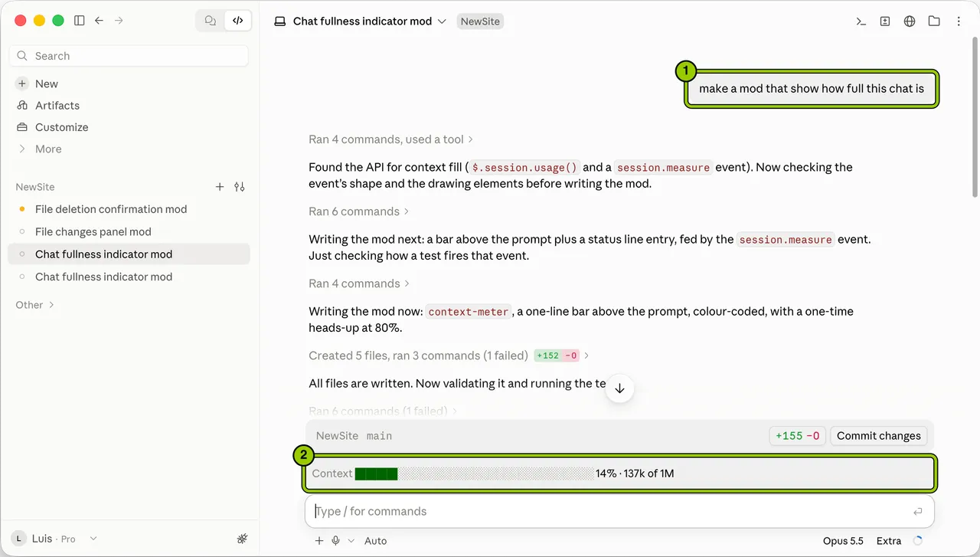The height and width of the screenshot is (557, 980).
Task: Click the spark icon at sidebar bottom right
Action: click(243, 539)
